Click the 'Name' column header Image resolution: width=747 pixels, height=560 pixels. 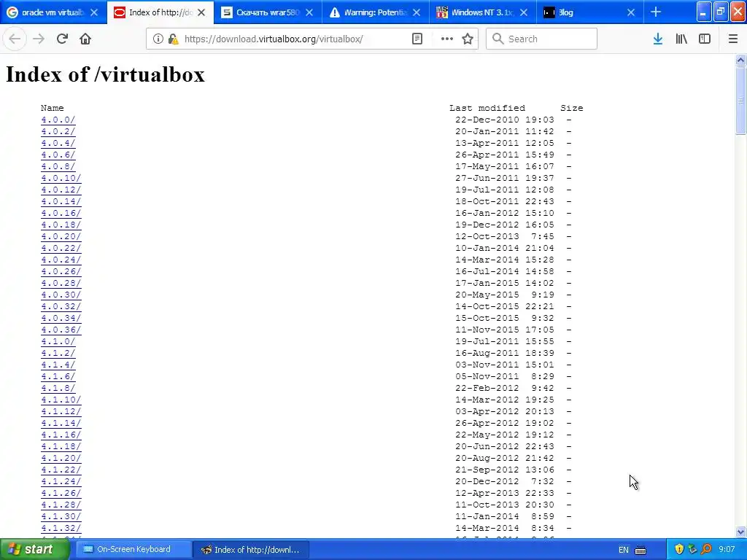(53, 108)
